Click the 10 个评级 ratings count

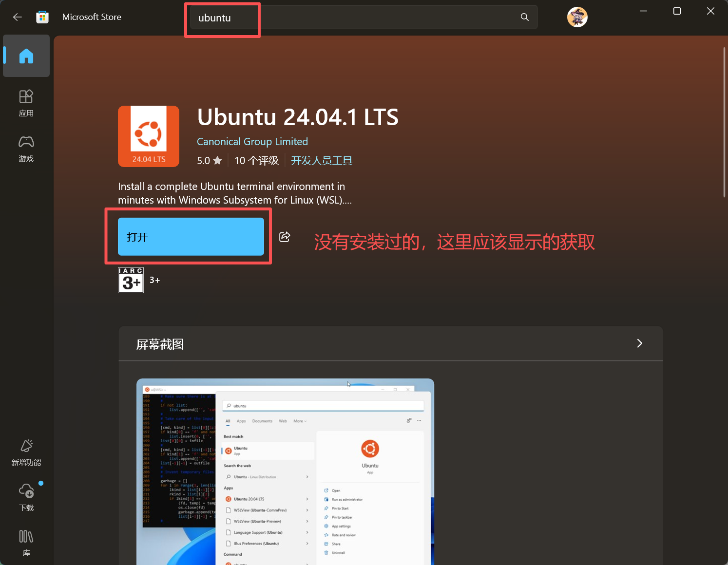click(256, 161)
